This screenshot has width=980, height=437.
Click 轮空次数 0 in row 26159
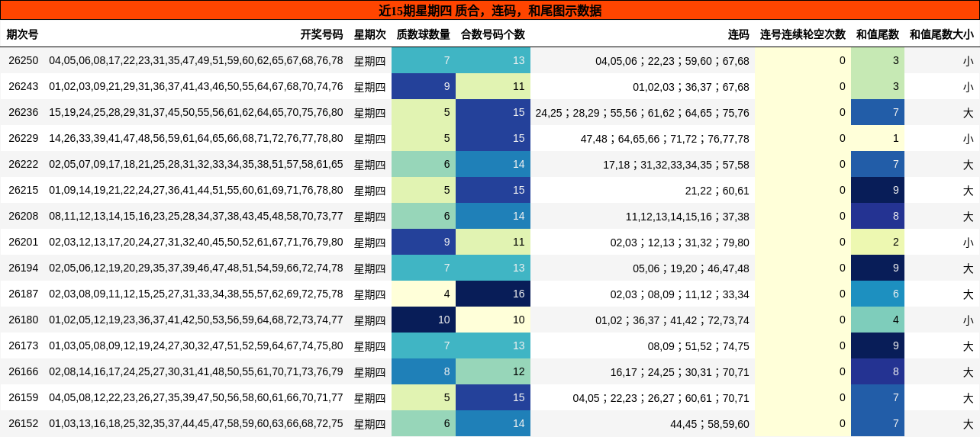click(x=803, y=397)
